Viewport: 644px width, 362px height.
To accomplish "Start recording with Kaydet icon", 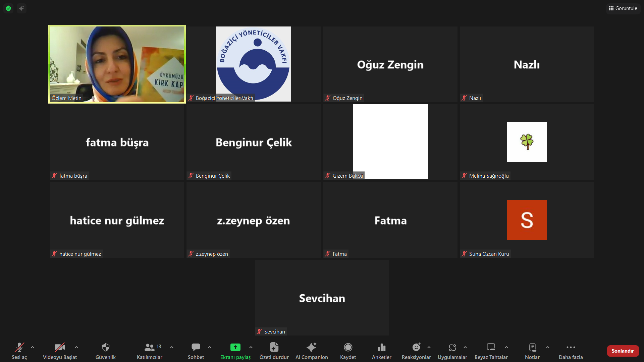I will pos(348,348).
